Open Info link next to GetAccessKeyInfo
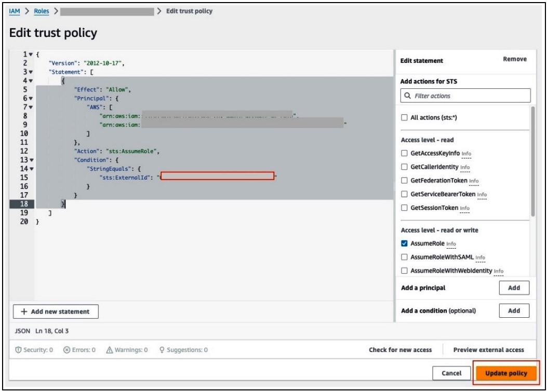 pos(466,154)
